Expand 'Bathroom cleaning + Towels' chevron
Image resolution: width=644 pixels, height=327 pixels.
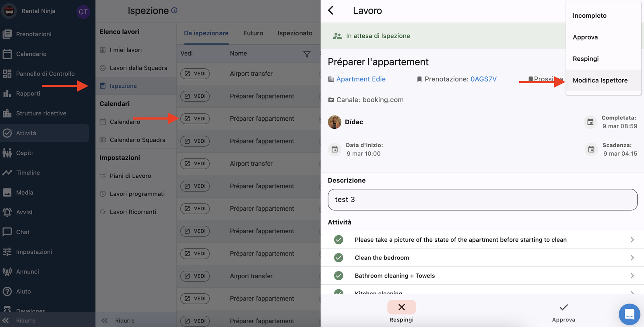point(632,276)
